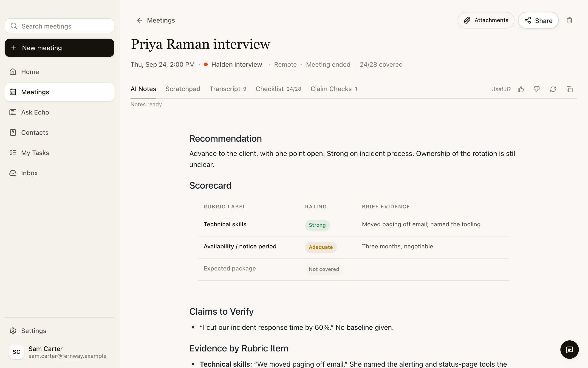588x368 pixels.
Task: Select Availability / notice period row label
Action: click(x=240, y=246)
